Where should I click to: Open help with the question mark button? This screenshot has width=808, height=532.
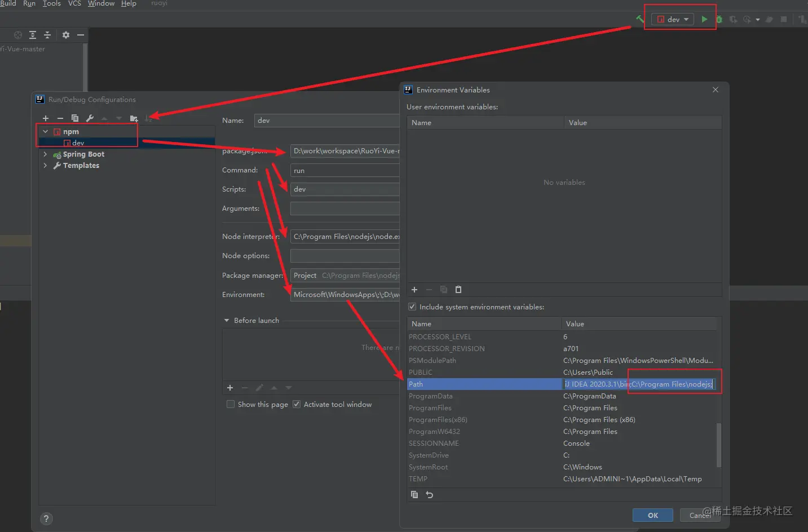click(46, 518)
